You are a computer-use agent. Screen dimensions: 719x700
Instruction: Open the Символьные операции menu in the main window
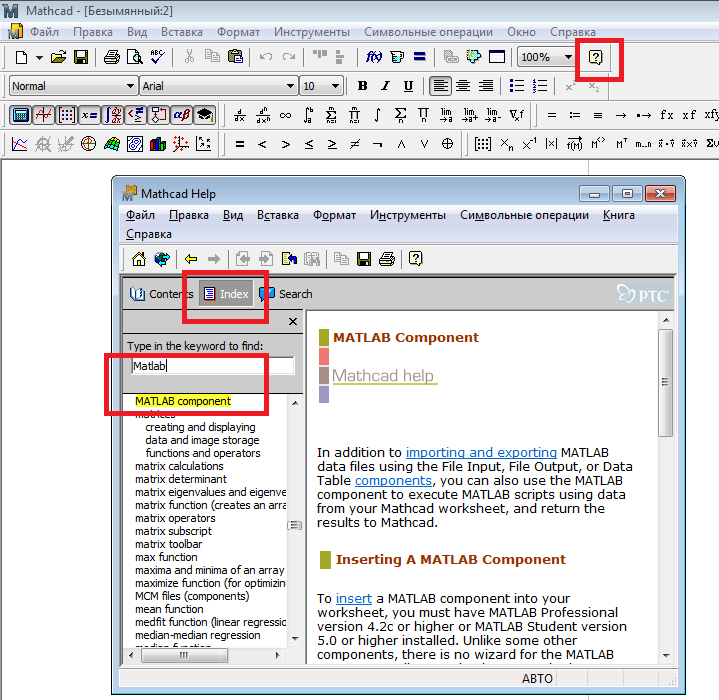[428, 32]
